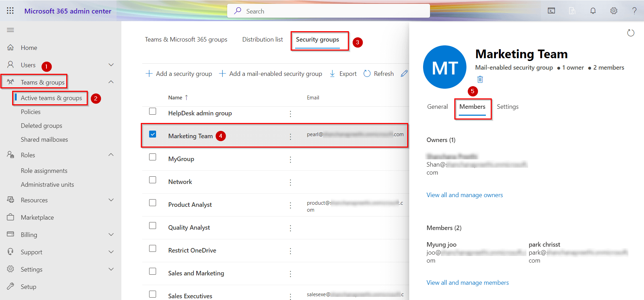Refresh the Marketing Team details panel

pos(631,33)
